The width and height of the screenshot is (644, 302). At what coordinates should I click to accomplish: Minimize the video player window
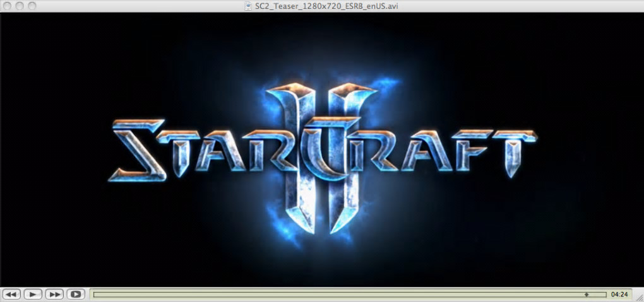point(20,6)
